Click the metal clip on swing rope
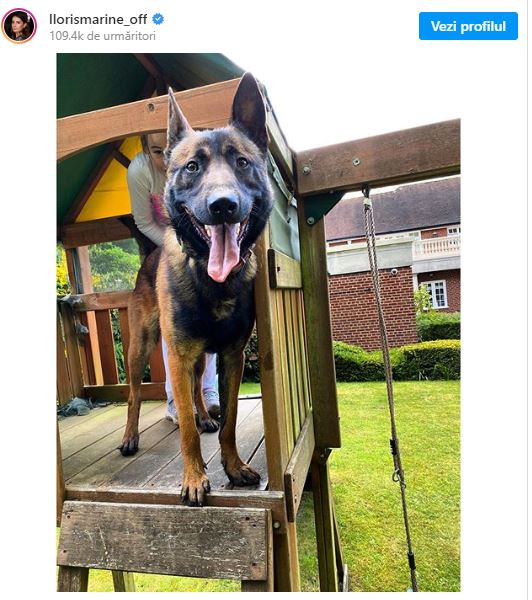Image resolution: width=532 pixels, height=600 pixels. pyautogui.click(x=398, y=476)
